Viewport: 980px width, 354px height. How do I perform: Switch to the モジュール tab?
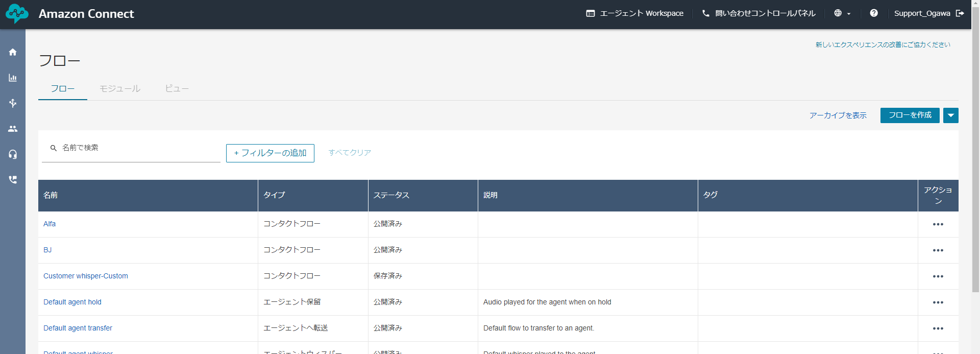[120, 89]
